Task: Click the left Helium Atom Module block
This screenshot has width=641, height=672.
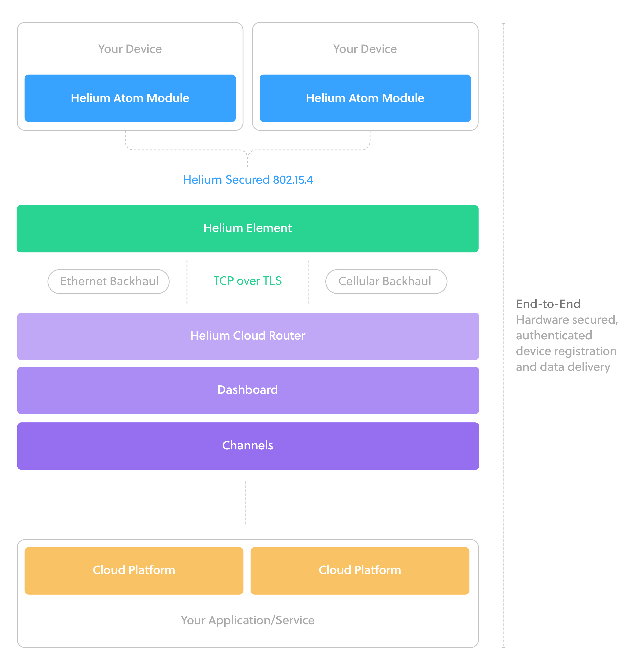Action: click(x=130, y=98)
